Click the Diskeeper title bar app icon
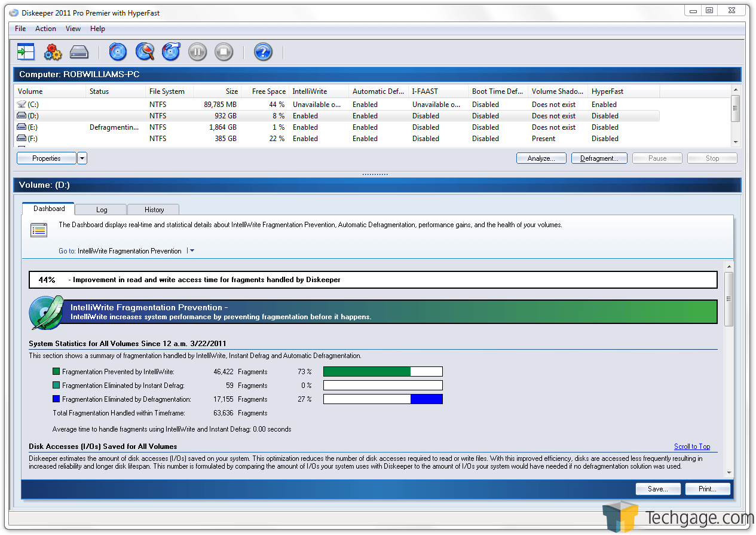This screenshot has height=535, width=756. (14, 13)
